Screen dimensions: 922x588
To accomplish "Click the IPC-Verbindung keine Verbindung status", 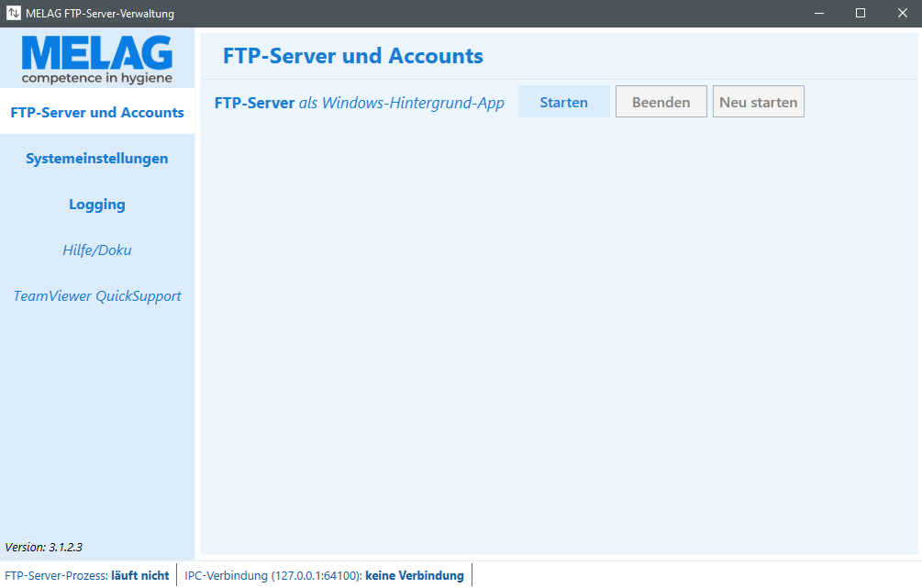I will (324, 575).
